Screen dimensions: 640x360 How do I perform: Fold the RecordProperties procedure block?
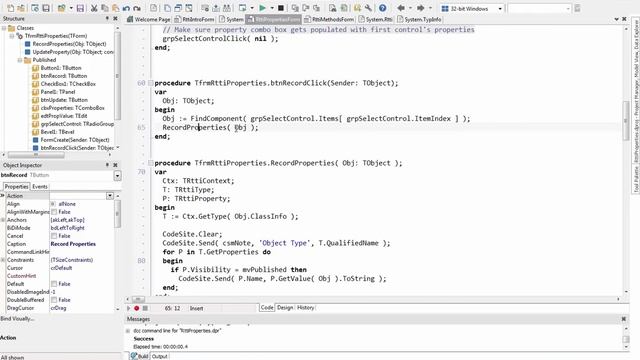pos(151,163)
